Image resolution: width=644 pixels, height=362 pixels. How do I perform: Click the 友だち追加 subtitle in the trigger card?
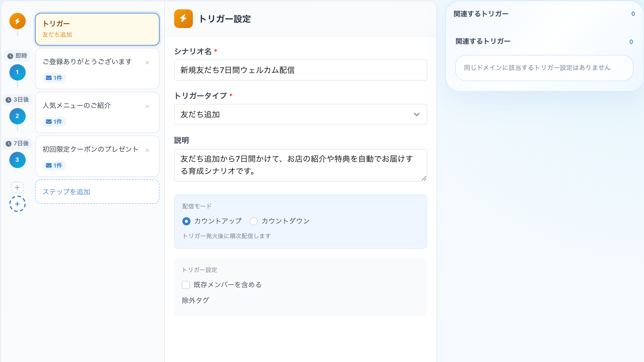tap(57, 34)
